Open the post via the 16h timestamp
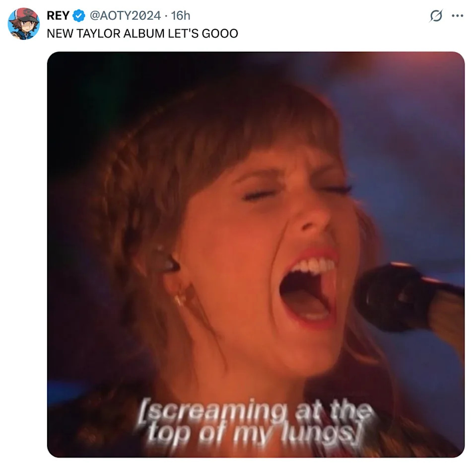This screenshot has height=465, width=476. pyautogui.click(x=181, y=16)
